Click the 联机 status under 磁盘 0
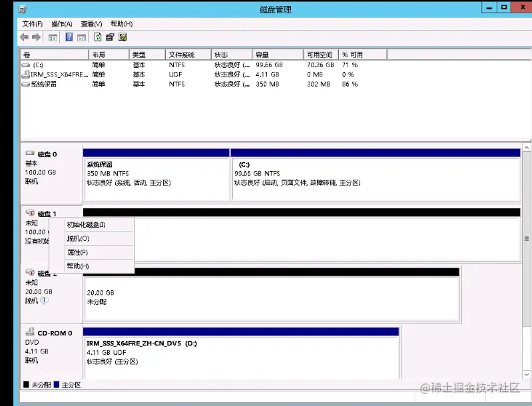This screenshot has height=406, width=532. point(31,182)
